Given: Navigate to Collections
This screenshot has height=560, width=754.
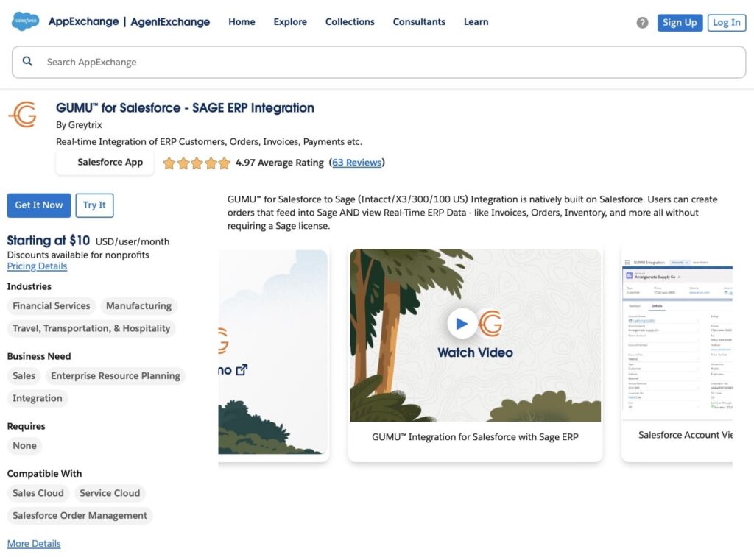Looking at the screenshot, I should [x=350, y=22].
